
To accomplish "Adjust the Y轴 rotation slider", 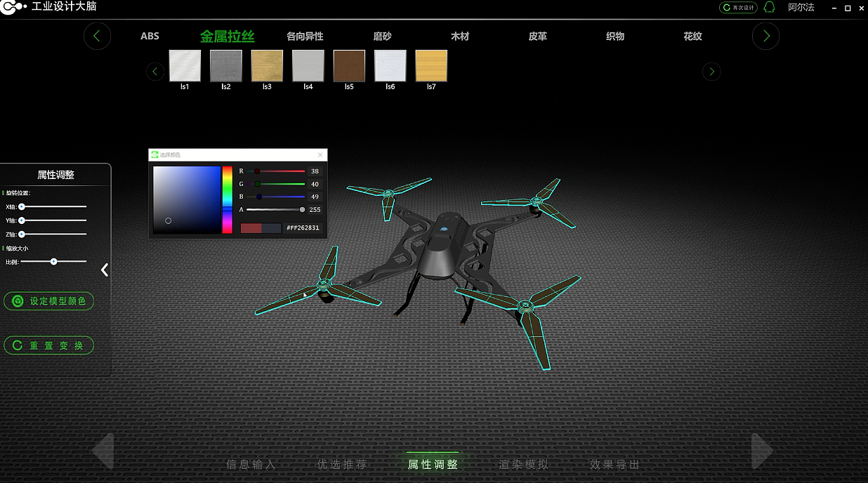I will (53, 220).
